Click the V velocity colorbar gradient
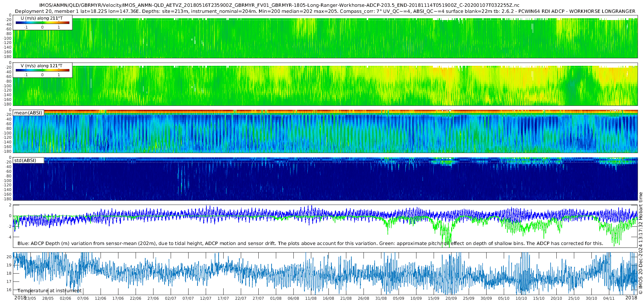Viewport: 644px width, 304px height. click(x=43, y=70)
